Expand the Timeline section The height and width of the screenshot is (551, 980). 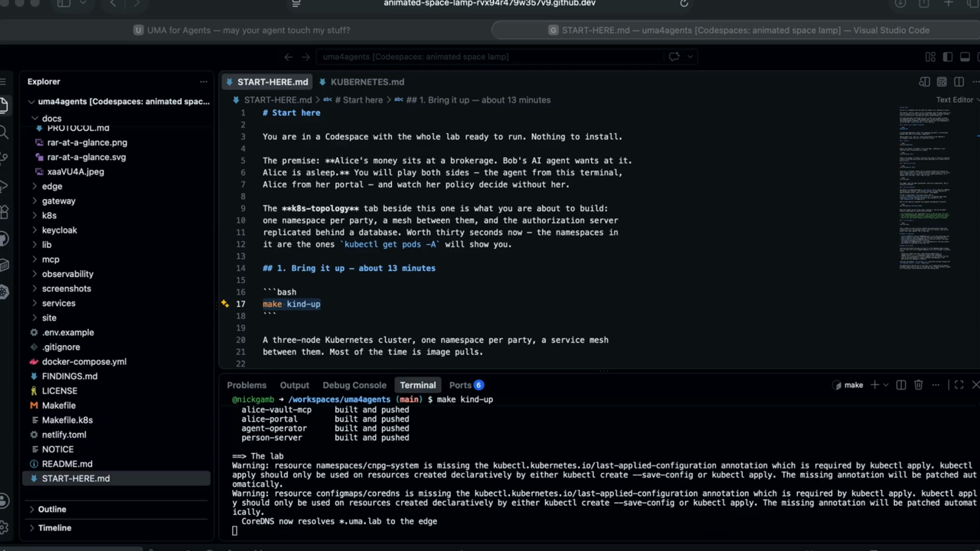[116, 528]
